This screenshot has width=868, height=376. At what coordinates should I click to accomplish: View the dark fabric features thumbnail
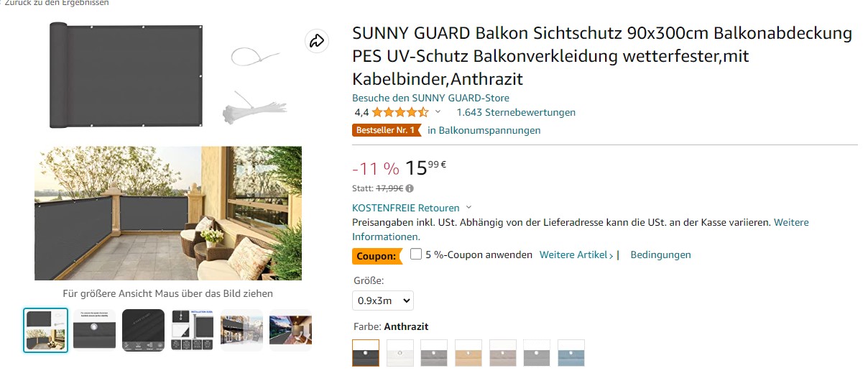pyautogui.click(x=143, y=330)
